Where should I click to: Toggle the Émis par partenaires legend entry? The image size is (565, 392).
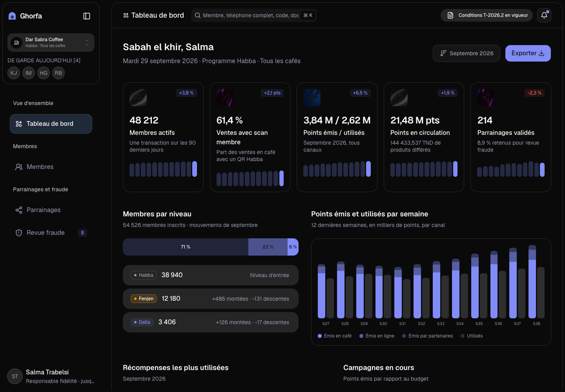[427, 336]
